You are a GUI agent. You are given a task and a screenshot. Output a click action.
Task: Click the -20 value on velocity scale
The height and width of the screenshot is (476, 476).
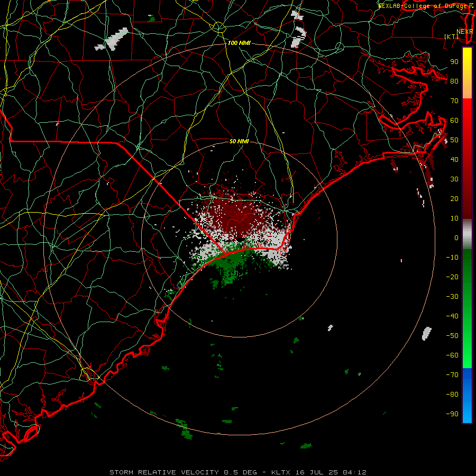coord(452,277)
